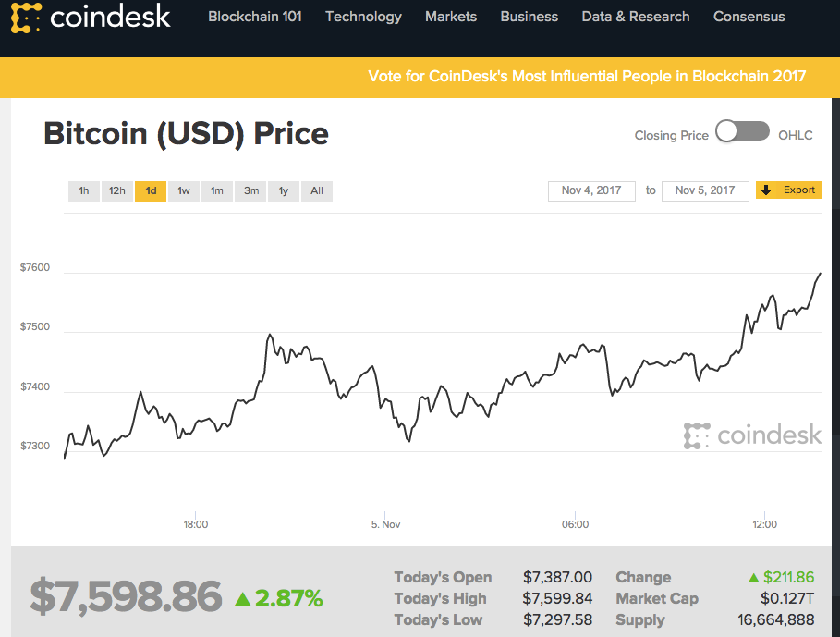This screenshot has width=840, height=637.
Task: Open the Data & Research menu
Action: (x=635, y=17)
